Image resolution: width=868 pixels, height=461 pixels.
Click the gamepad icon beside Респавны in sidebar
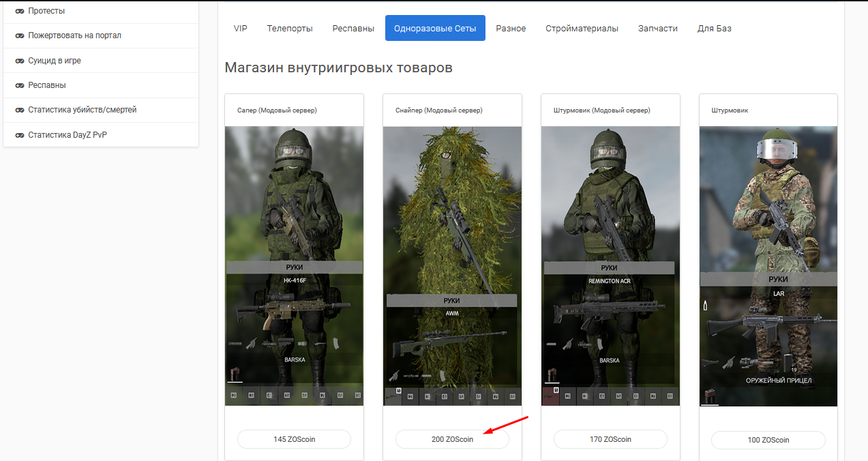click(20, 85)
